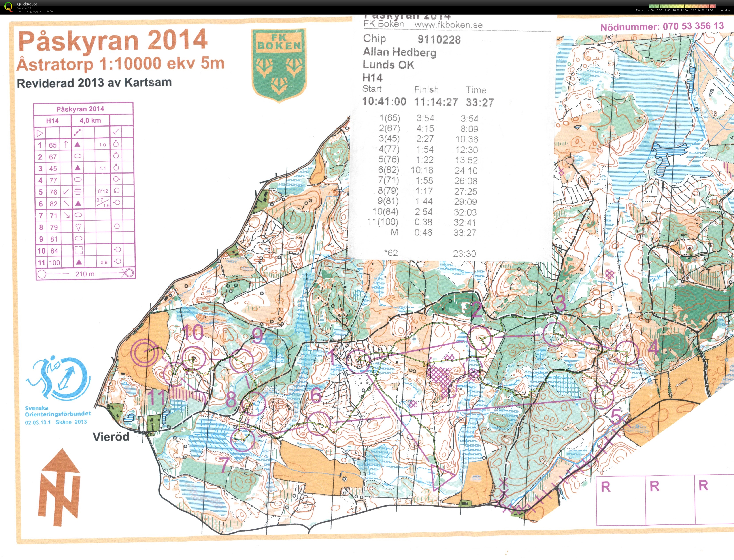
Task: Click the Skåne 2013 map registration text
Action: pyautogui.click(x=71, y=422)
